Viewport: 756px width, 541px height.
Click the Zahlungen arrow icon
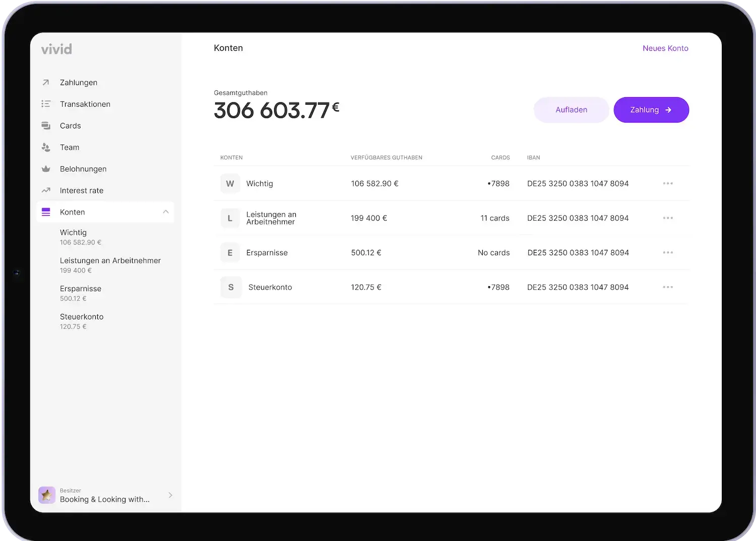(x=46, y=82)
